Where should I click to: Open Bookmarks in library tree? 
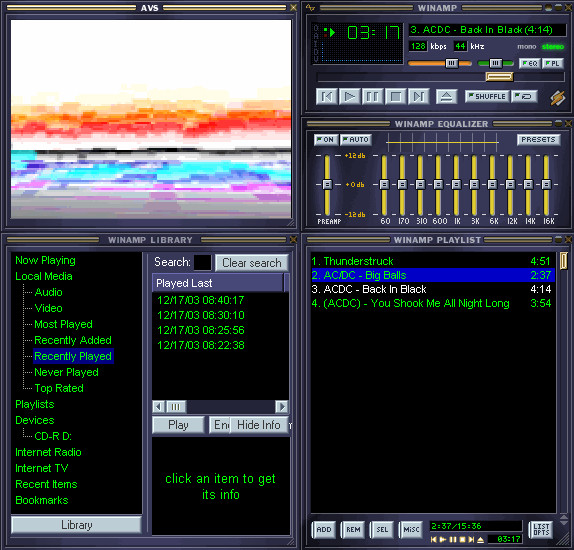(x=42, y=500)
